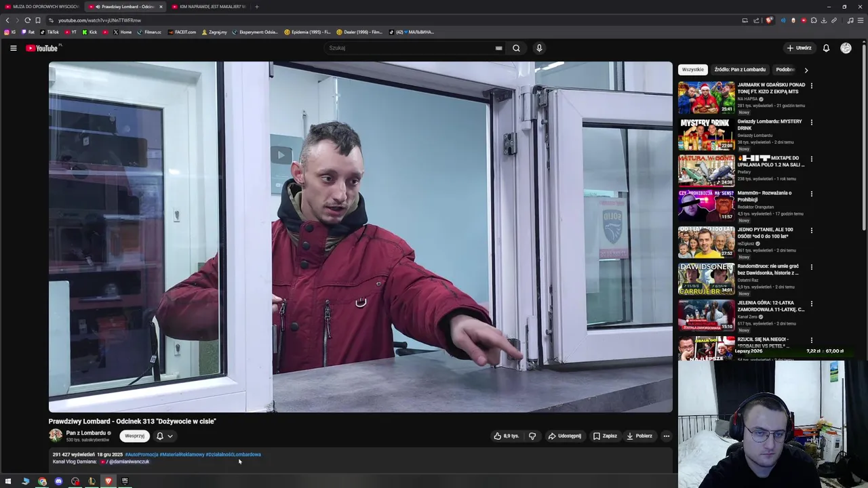This screenshot has width=868, height=488.
Task: Open the #AutoPromocja hashtag link
Action: (x=142, y=455)
